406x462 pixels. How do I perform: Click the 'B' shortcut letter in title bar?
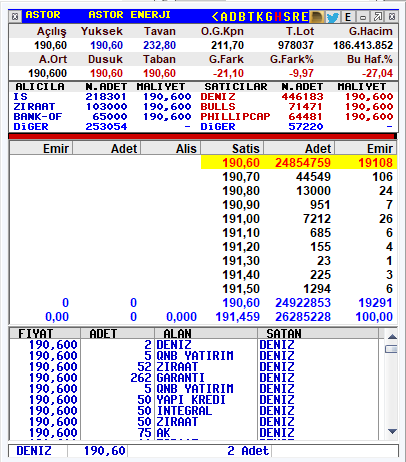point(242,16)
